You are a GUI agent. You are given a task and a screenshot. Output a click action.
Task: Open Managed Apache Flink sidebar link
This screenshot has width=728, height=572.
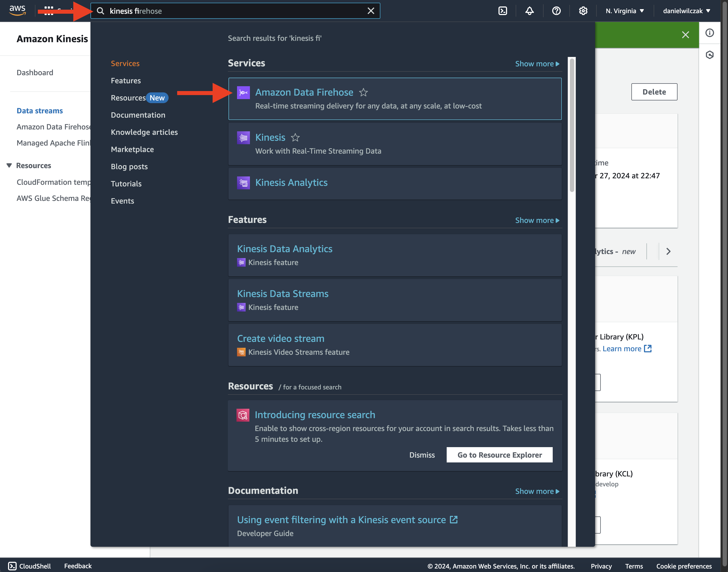pos(54,143)
